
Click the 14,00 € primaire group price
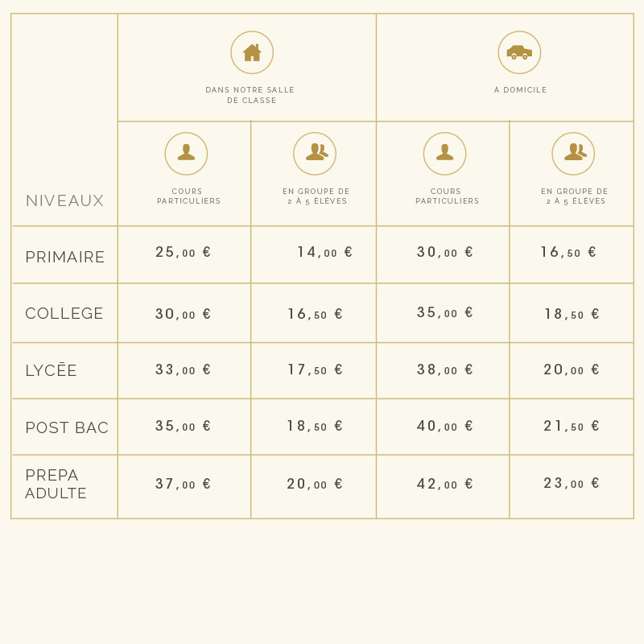[325, 252]
